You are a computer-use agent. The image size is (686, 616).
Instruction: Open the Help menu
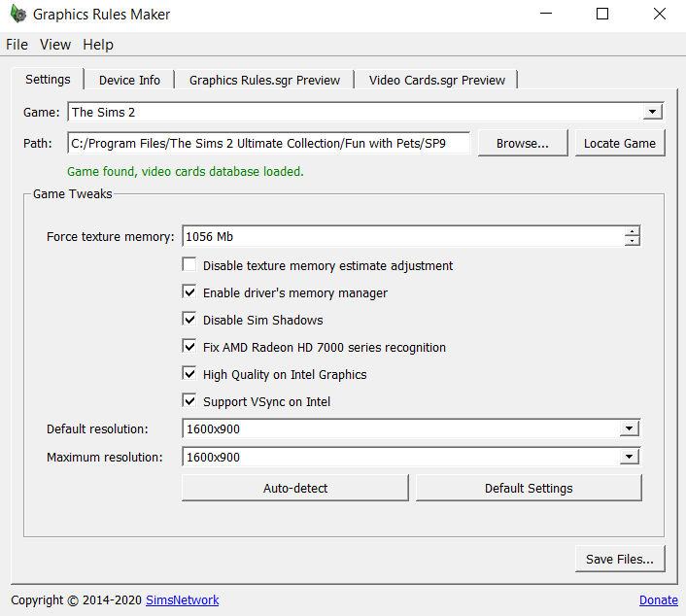click(x=98, y=45)
